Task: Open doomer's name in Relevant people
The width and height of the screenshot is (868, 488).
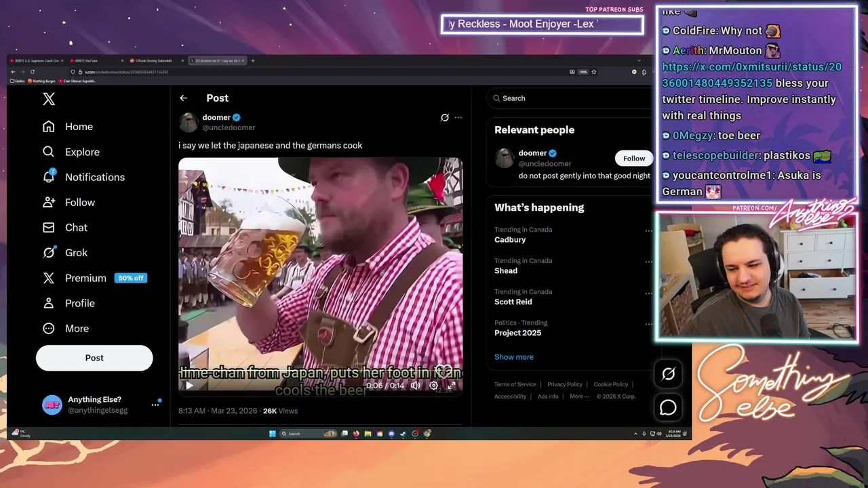Action: click(x=532, y=153)
